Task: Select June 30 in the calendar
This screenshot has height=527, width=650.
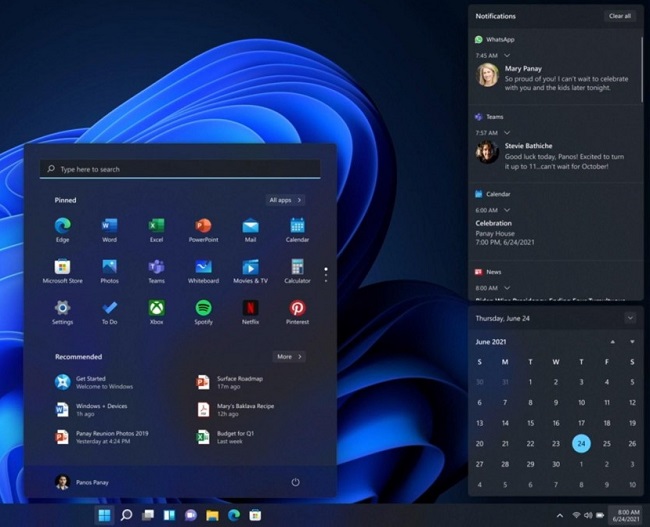Action: click(556, 464)
